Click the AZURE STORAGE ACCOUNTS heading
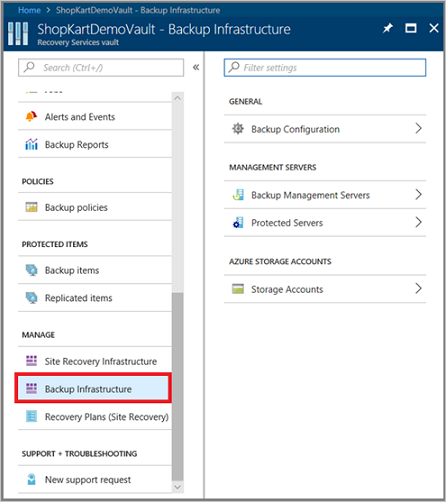 [x=280, y=261]
